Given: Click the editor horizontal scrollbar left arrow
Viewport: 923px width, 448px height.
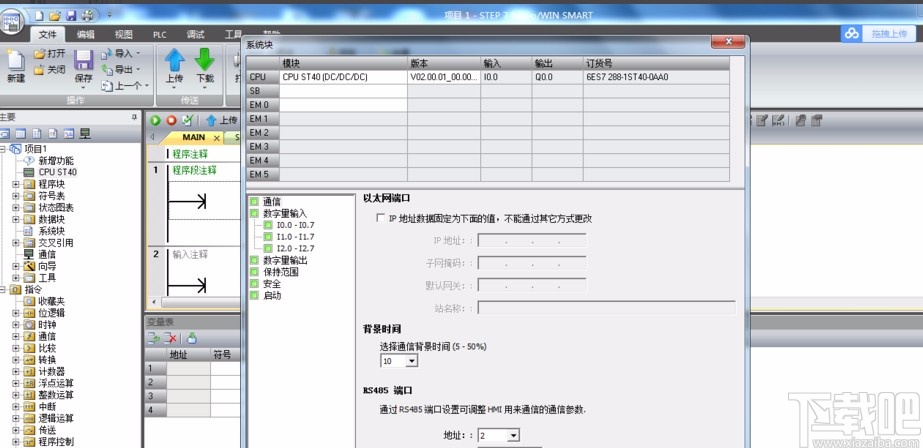Looking at the screenshot, I should coord(155,301).
